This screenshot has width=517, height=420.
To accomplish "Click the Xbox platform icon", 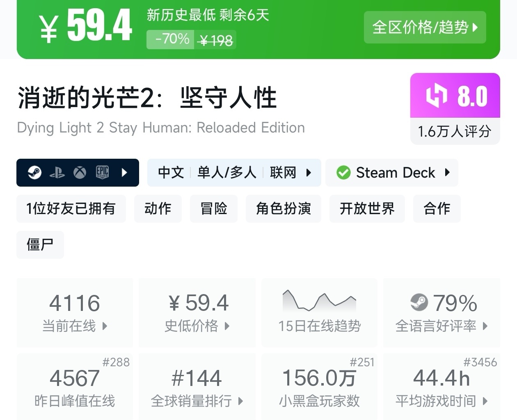I will click(80, 173).
